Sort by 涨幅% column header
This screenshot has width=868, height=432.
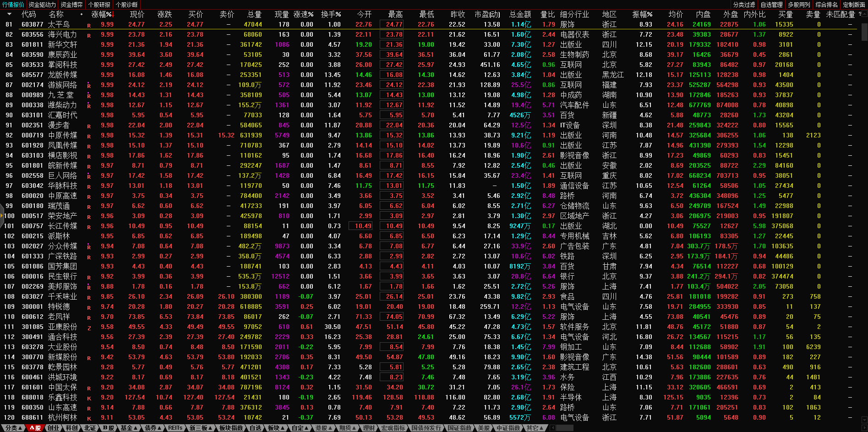(102, 14)
